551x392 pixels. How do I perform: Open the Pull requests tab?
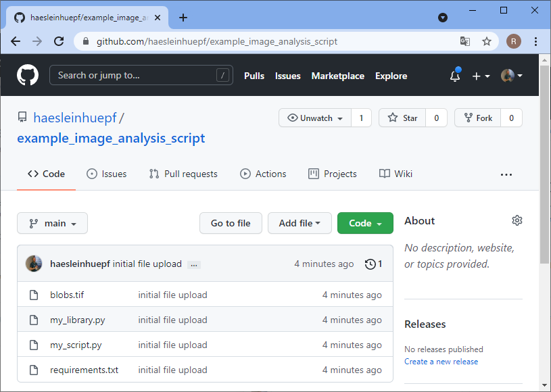(x=183, y=174)
